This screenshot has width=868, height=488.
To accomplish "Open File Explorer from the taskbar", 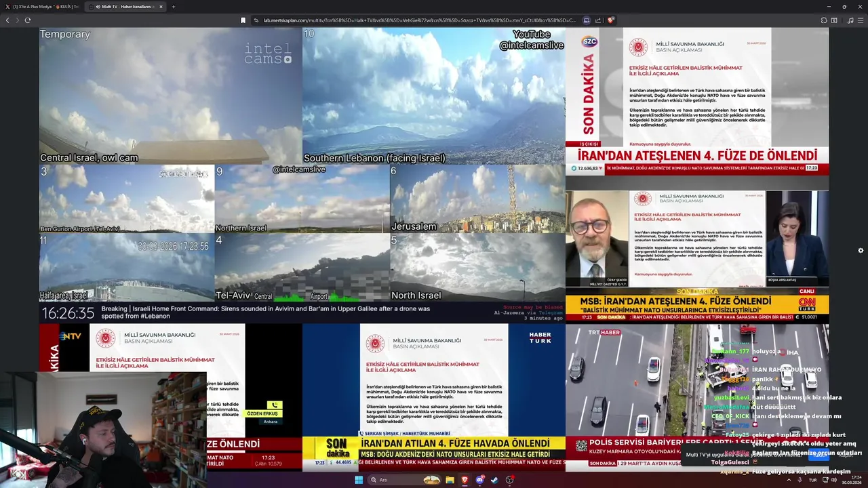I will click(450, 480).
